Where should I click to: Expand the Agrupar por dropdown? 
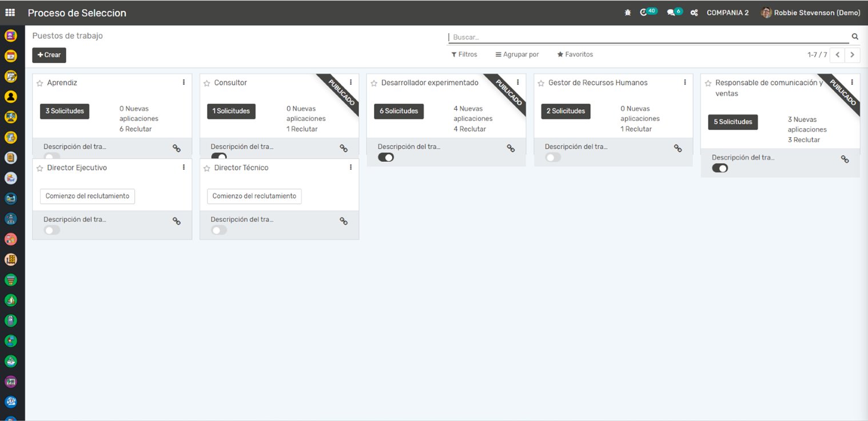click(517, 54)
